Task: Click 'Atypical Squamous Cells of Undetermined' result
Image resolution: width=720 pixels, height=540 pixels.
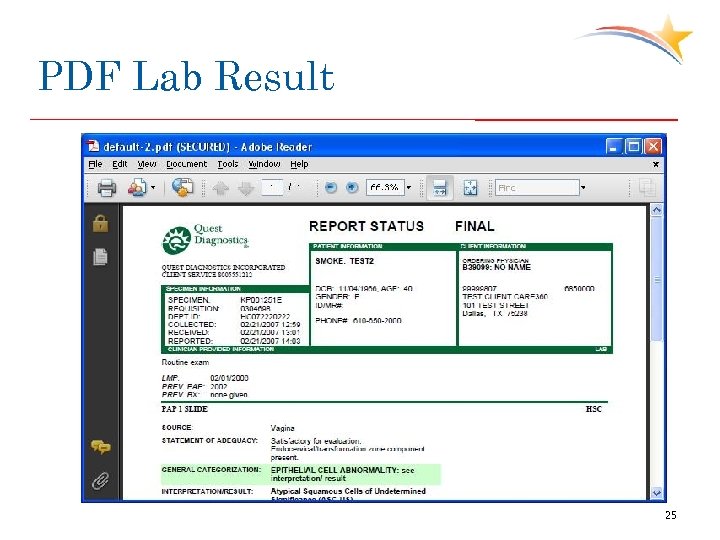Action: pos(348,491)
